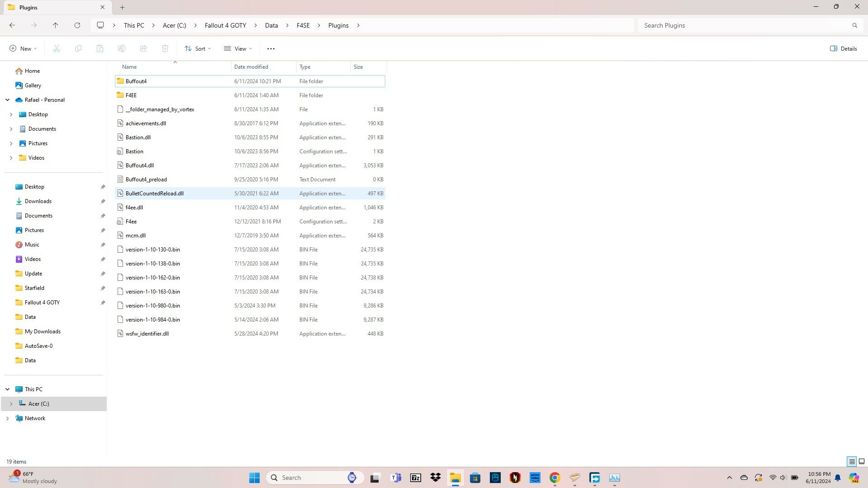Collapse the Rafael - Personal tree node
Viewport: 868px width, 488px height.
tap(8, 100)
